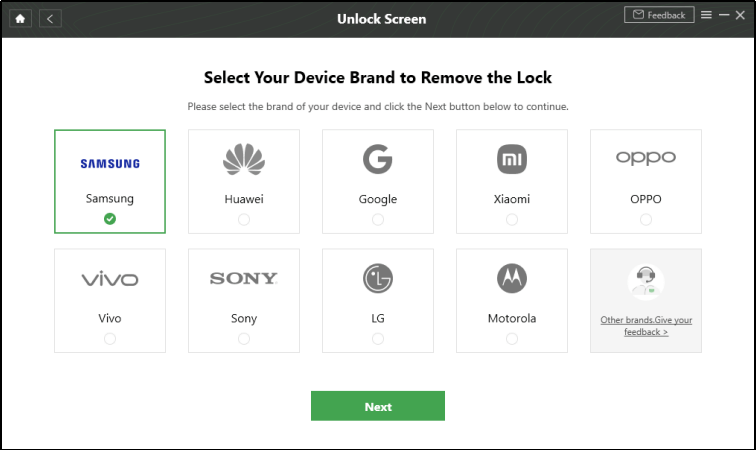
Task: Select the Motorola radio button
Action: click(512, 339)
